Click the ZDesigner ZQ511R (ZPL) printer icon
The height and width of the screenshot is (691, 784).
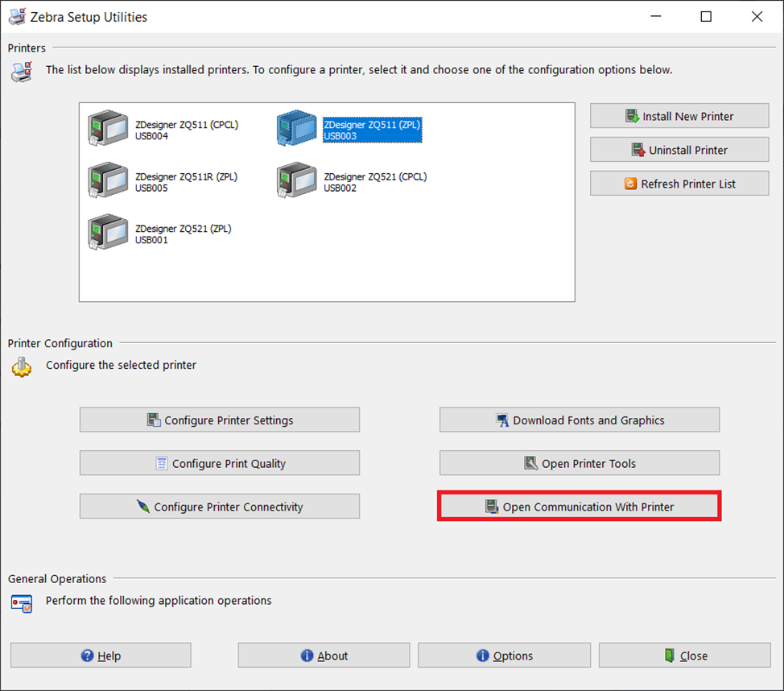pos(108,181)
